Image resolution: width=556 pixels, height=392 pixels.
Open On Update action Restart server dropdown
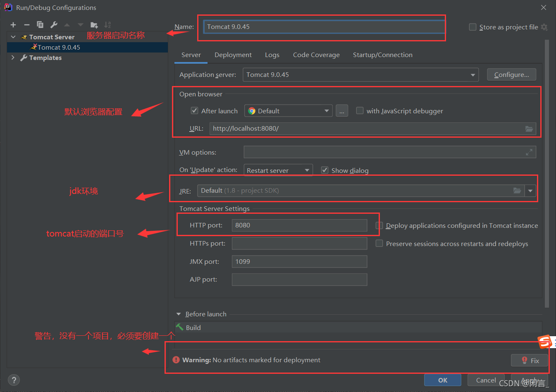[278, 170]
